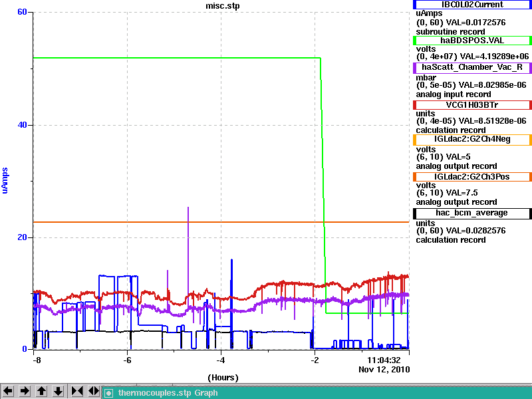Screen dimensions: 532x399
Task: Click the 11:04:32 timestamp label
Action: (384, 360)
